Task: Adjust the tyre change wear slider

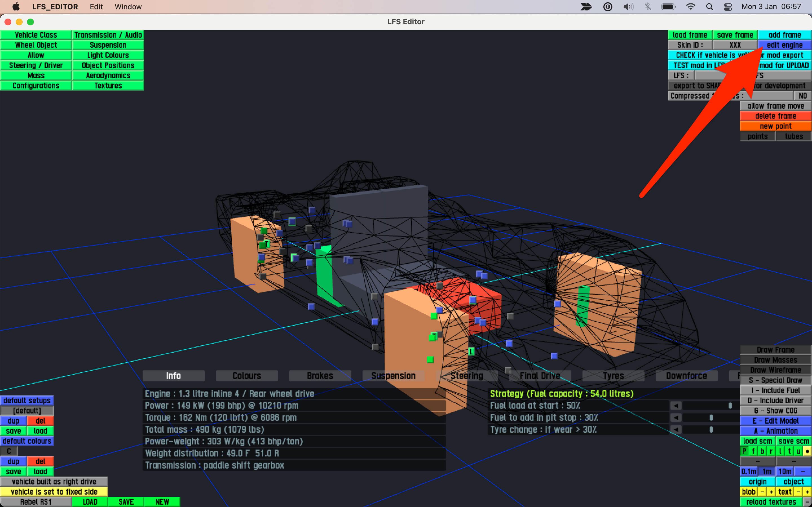Action: [711, 430]
